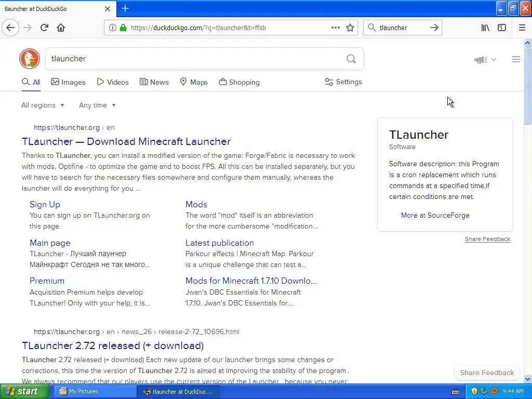Open the Main page sitelink
This screenshot has height=399, width=532.
(50, 243)
